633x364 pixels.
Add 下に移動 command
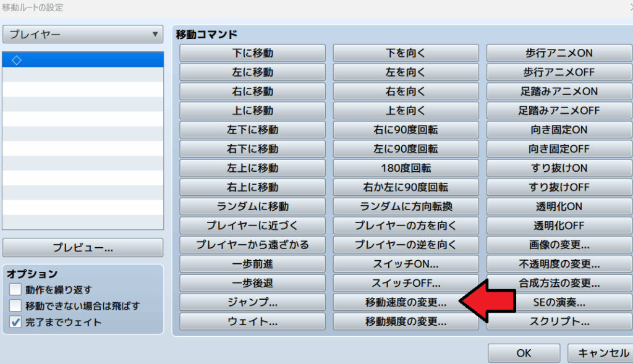[253, 53]
